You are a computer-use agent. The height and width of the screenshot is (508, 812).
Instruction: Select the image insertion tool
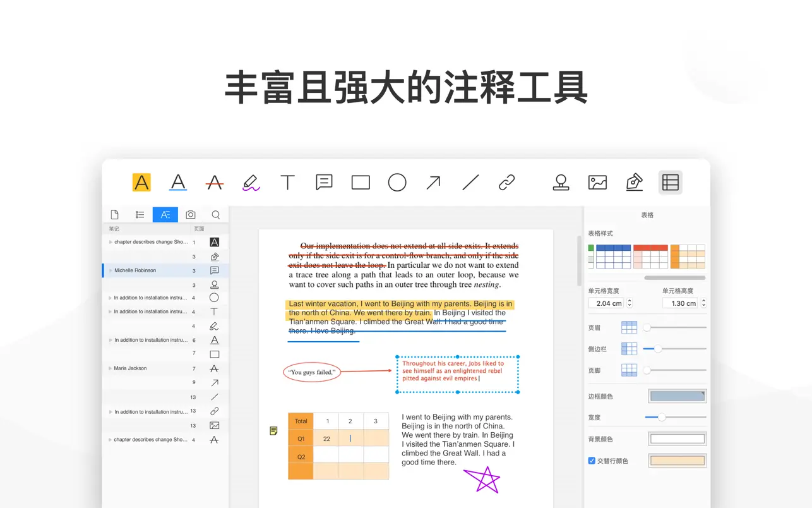[597, 183]
